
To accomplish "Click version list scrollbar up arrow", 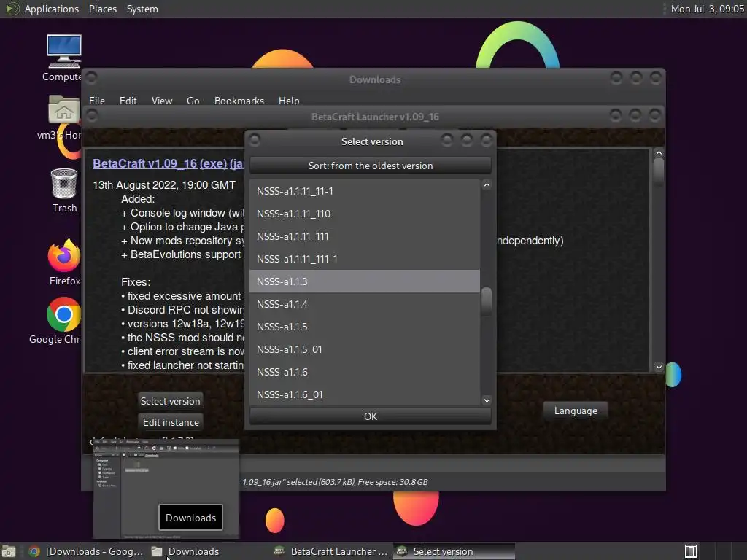I will pos(487,185).
